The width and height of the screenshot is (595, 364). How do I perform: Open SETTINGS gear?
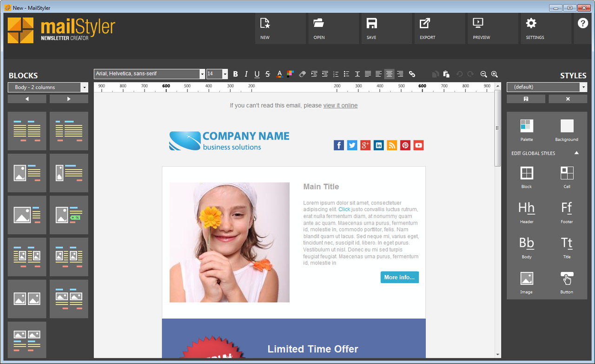pyautogui.click(x=546, y=29)
